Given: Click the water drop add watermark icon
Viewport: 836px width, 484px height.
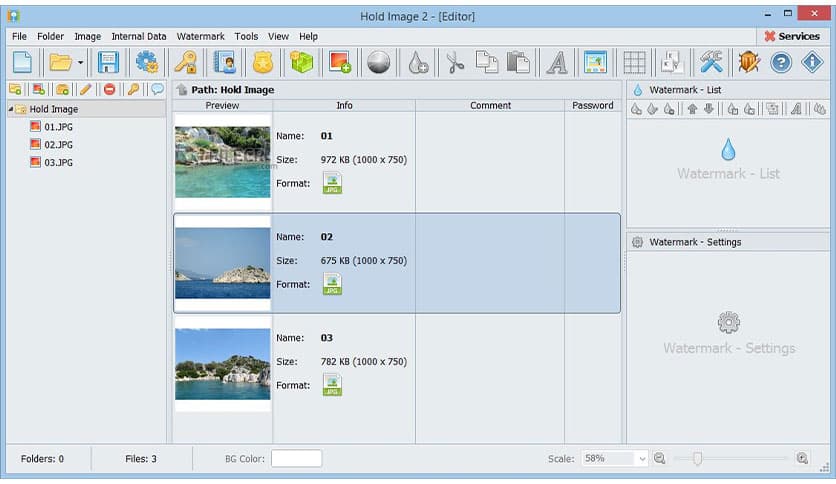Looking at the screenshot, I should (418, 62).
